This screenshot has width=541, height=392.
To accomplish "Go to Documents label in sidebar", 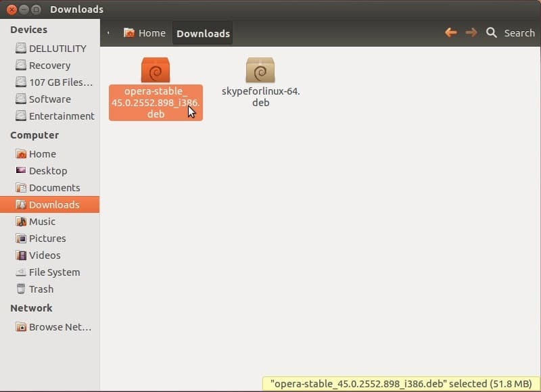I will [x=55, y=188].
